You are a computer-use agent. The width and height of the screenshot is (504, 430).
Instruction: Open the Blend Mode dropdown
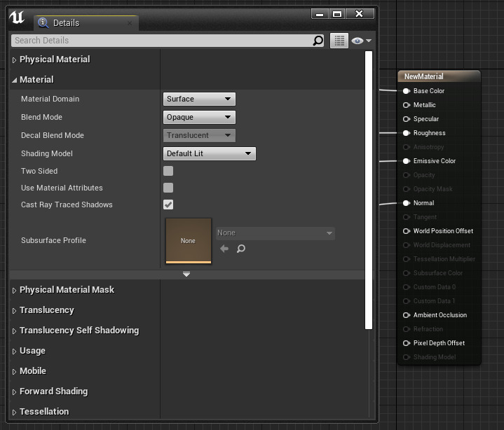pos(200,118)
